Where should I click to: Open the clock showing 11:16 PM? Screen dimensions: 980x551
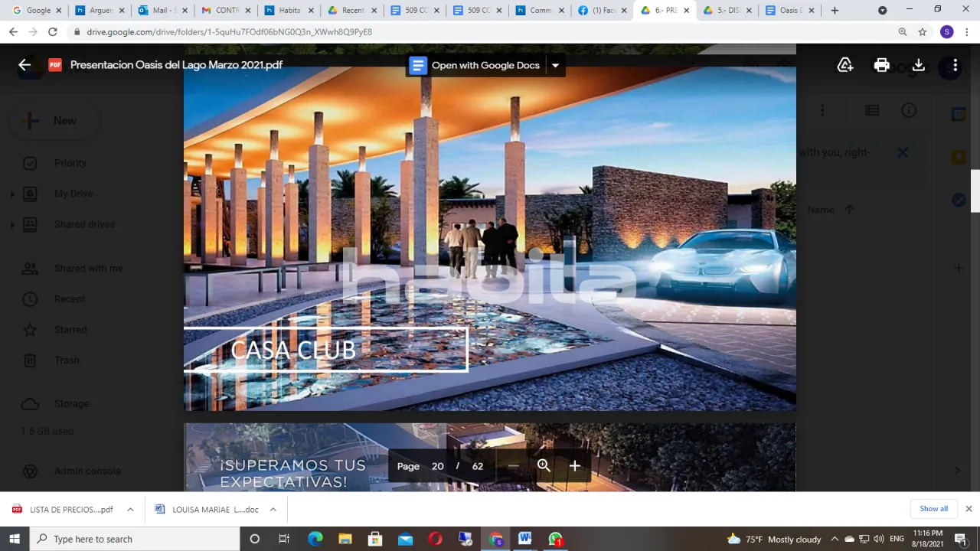point(927,539)
